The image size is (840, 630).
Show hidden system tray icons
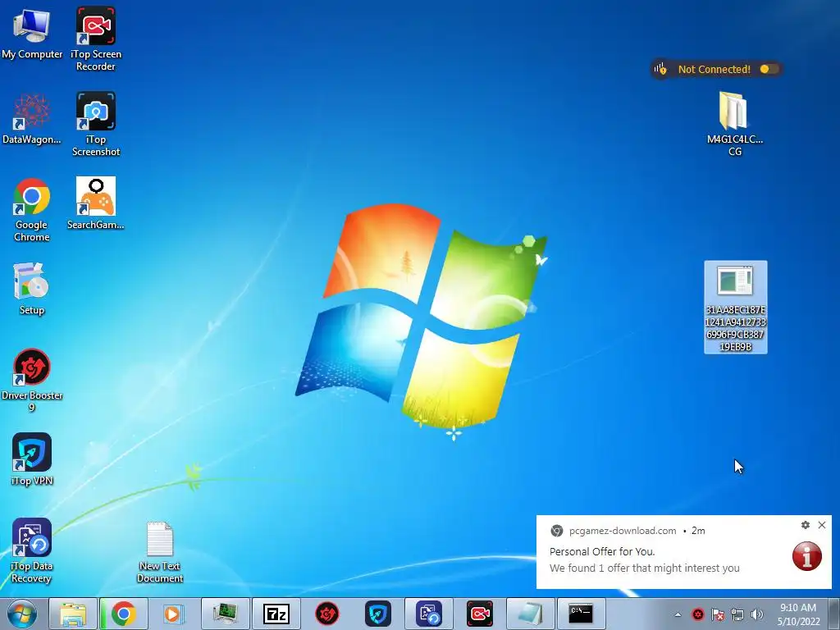(678, 615)
